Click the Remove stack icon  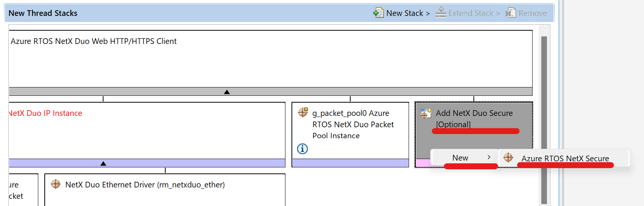[511, 13]
